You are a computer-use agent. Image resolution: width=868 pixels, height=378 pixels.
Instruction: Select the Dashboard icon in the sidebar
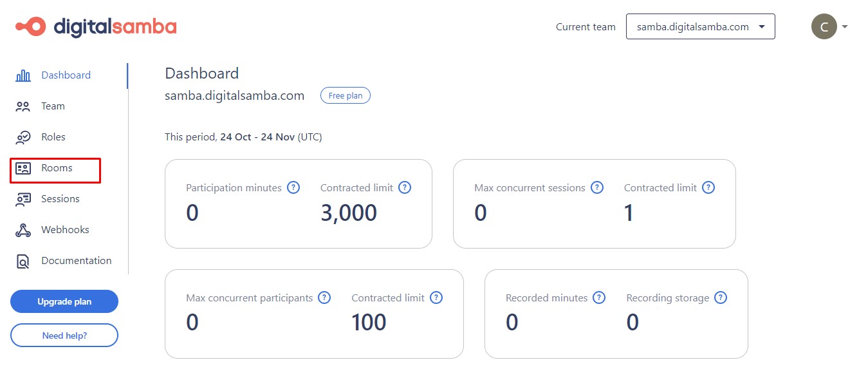(x=22, y=75)
